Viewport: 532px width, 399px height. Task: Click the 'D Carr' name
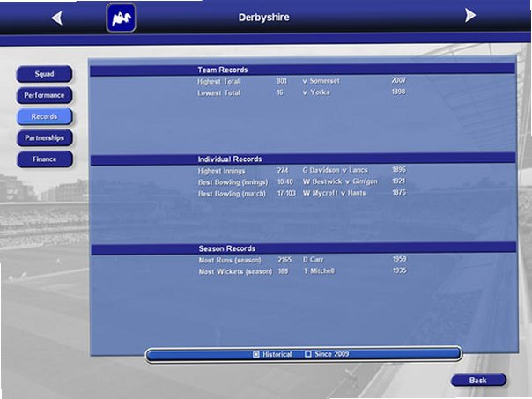coord(313,260)
